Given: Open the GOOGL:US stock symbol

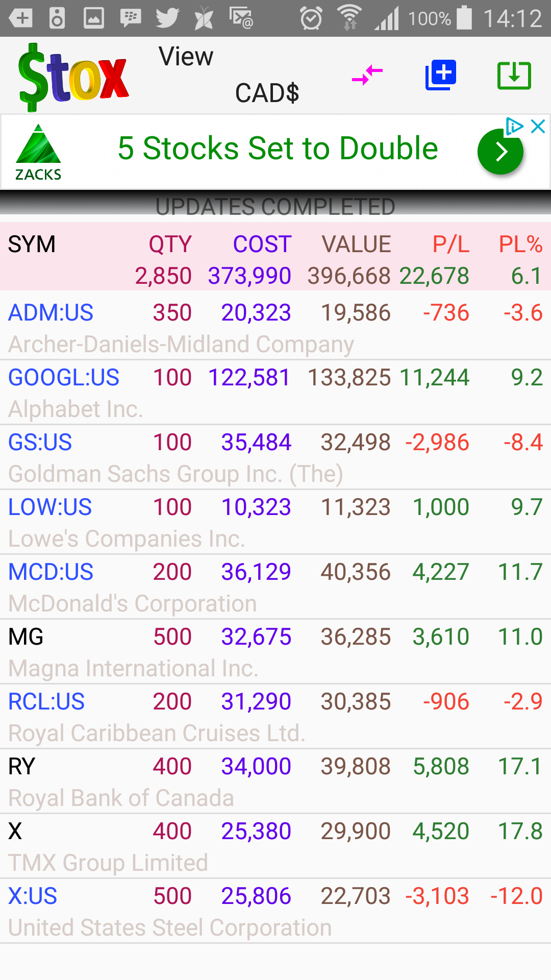Looking at the screenshot, I should pos(64,378).
